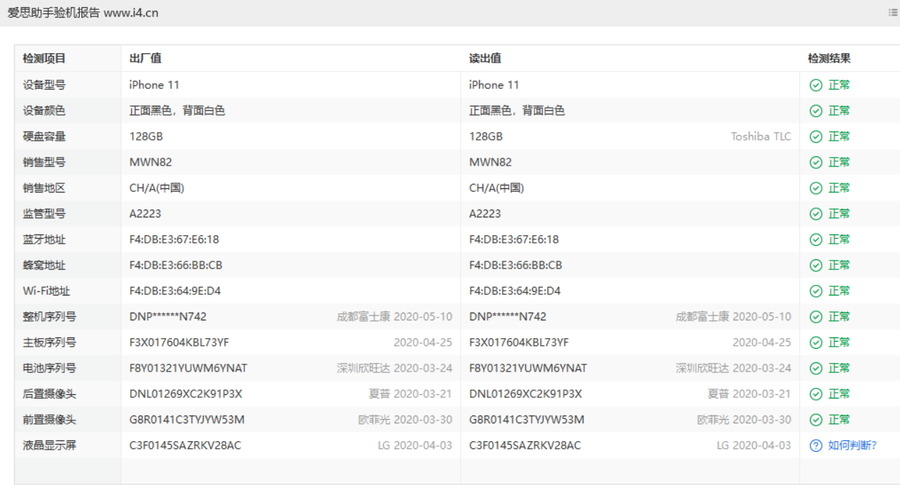Select the 设备型号 row label

tap(44, 85)
